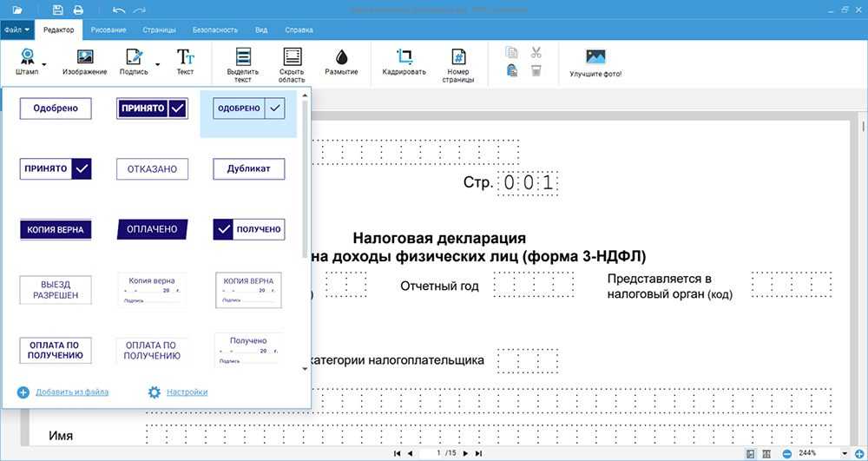Open the File (Файл) menu dropdown
The image size is (868, 461).
pyautogui.click(x=17, y=30)
